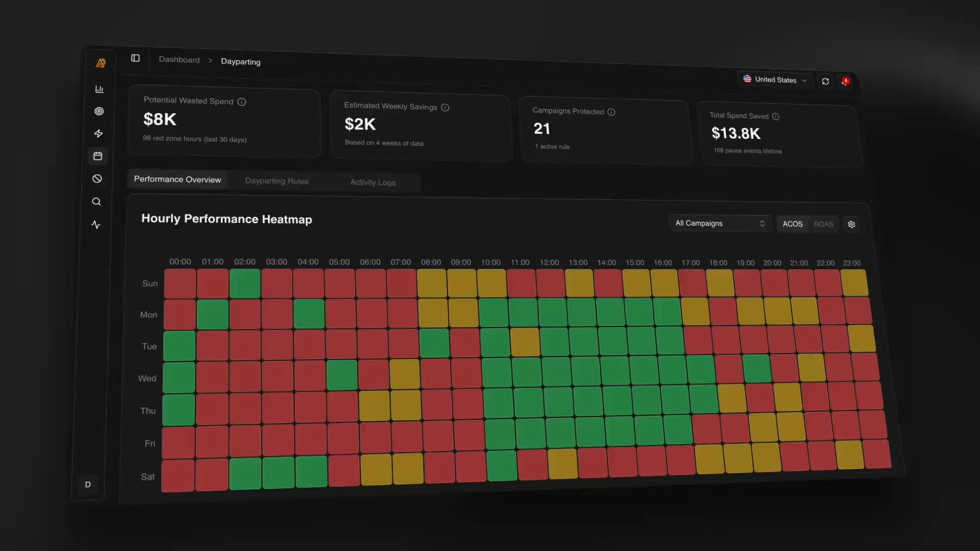This screenshot has height=551, width=980.
Task: Open heatmap settings gear icon
Action: click(x=851, y=224)
